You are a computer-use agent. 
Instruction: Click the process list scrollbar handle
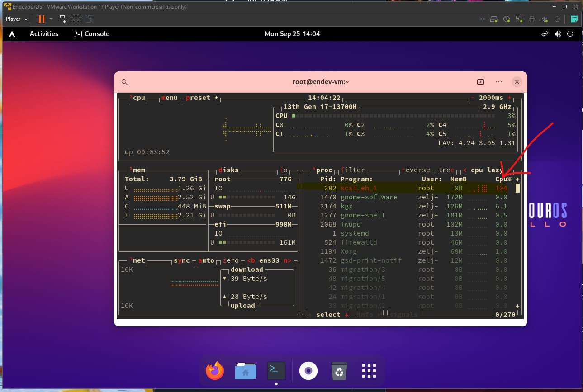[x=517, y=188]
